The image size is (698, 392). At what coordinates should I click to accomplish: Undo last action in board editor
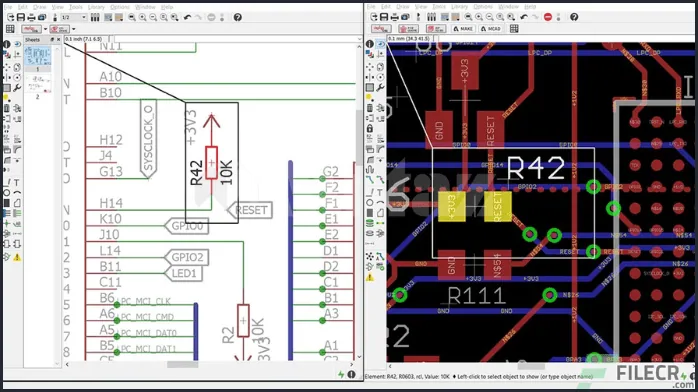[524, 17]
